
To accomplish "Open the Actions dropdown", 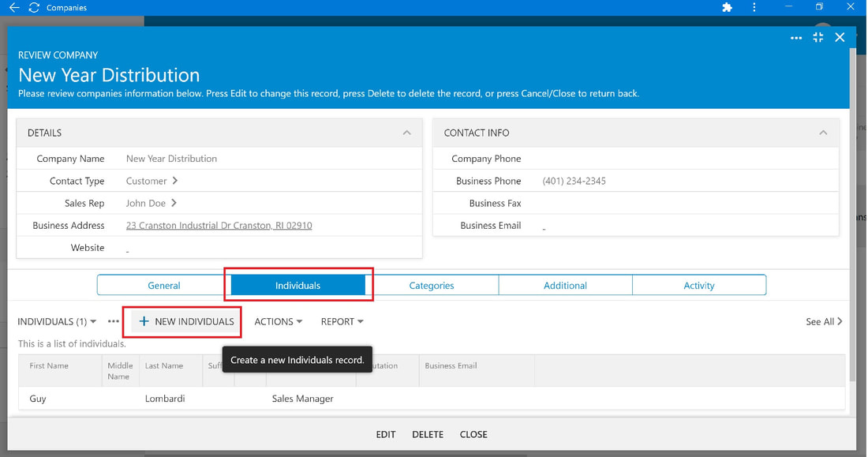I will coord(279,321).
